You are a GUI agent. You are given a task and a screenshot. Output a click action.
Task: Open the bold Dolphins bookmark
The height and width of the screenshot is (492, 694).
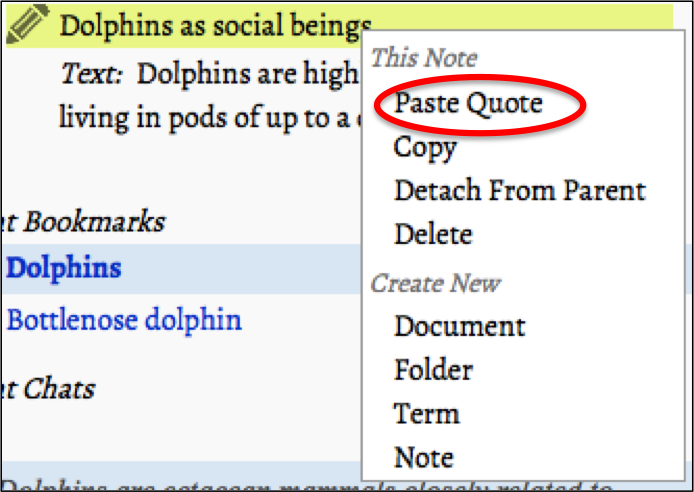coord(64,268)
